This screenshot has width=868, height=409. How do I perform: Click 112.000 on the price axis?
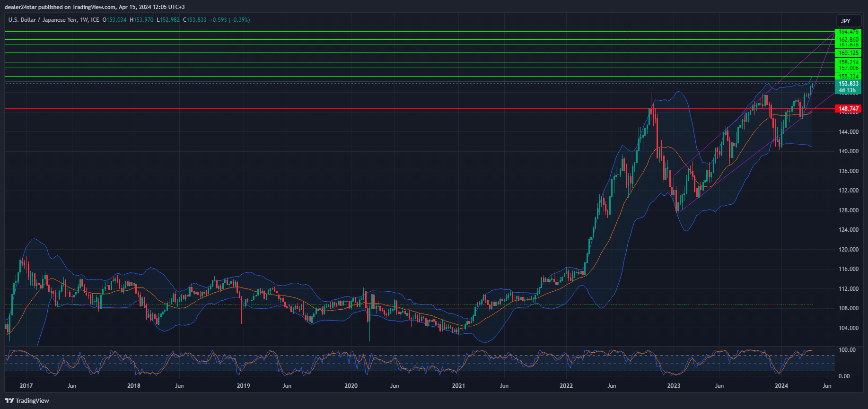point(849,289)
